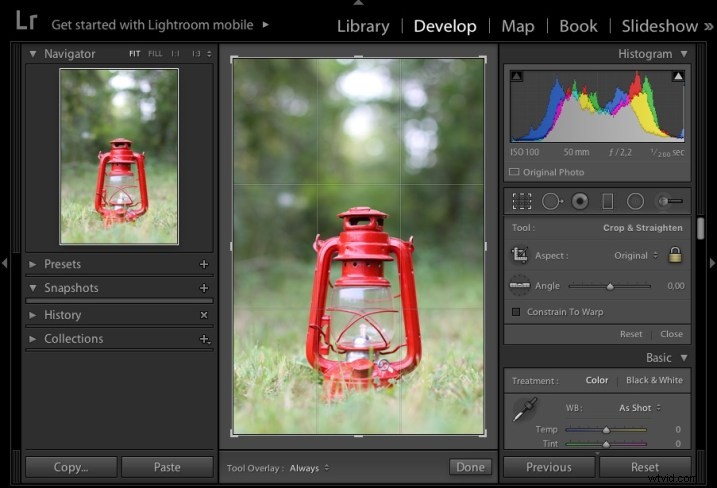717x488 pixels.
Task: Expand the History panel
Action: (x=32, y=315)
